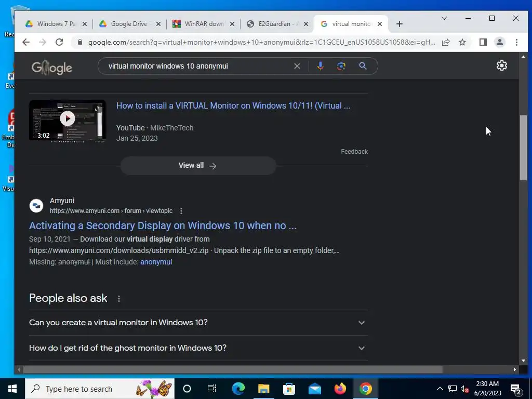Open Chrome's three-dot menu
This screenshot has width=532, height=399.
coord(516,42)
